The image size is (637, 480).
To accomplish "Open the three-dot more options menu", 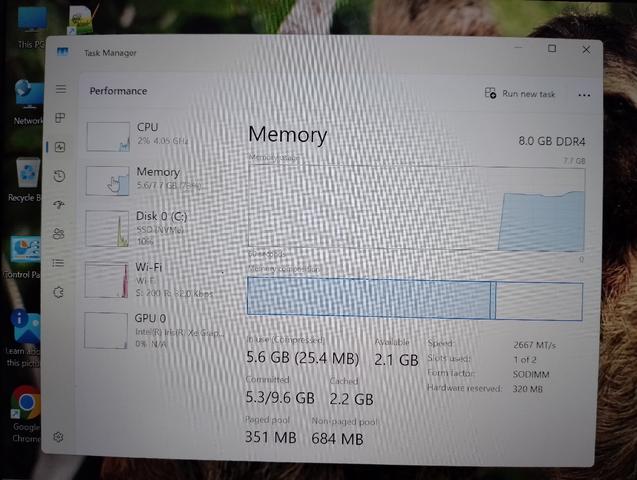I will [x=584, y=95].
